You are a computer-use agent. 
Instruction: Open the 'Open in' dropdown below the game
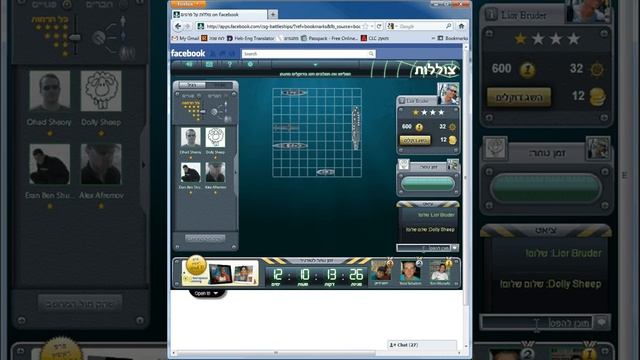207,293
